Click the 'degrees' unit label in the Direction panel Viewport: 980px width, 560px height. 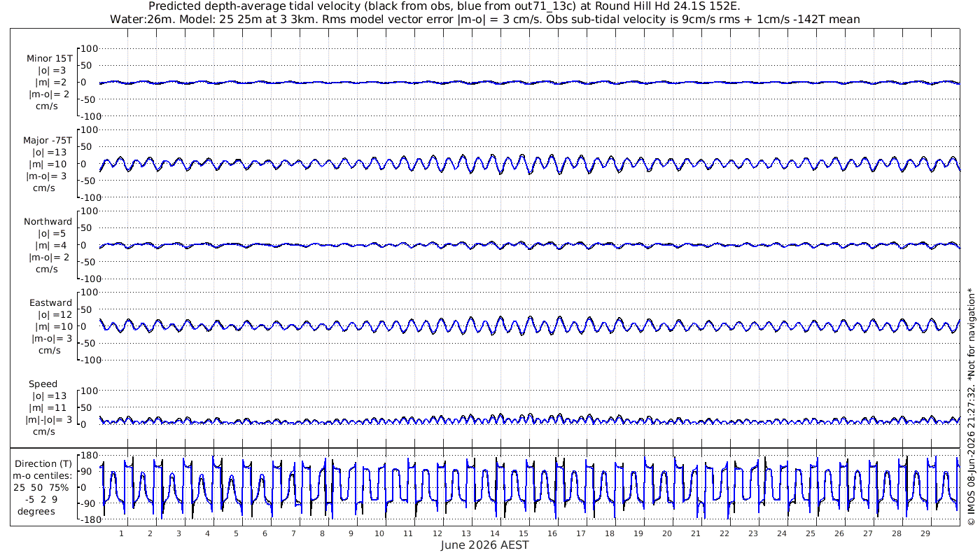click(36, 511)
